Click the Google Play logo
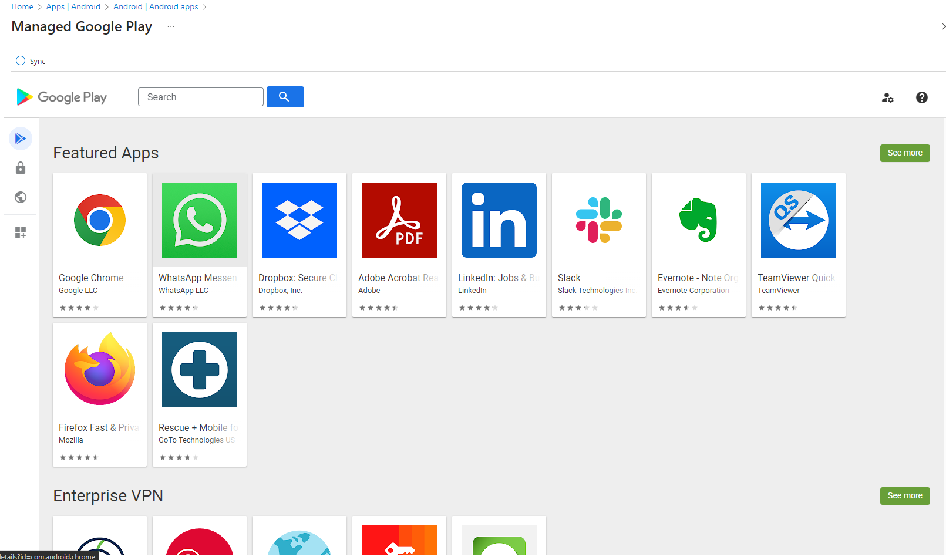 61,97
